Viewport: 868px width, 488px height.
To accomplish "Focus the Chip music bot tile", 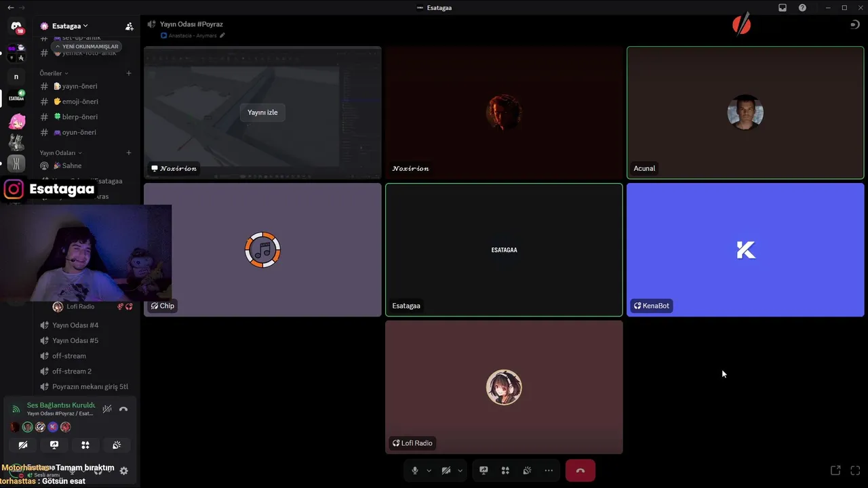I will 262,249.
